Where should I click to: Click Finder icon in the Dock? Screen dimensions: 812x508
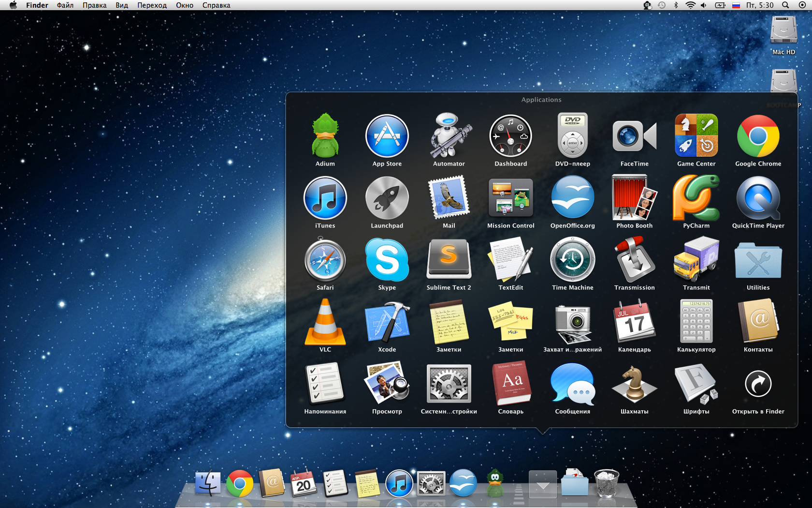(x=208, y=483)
